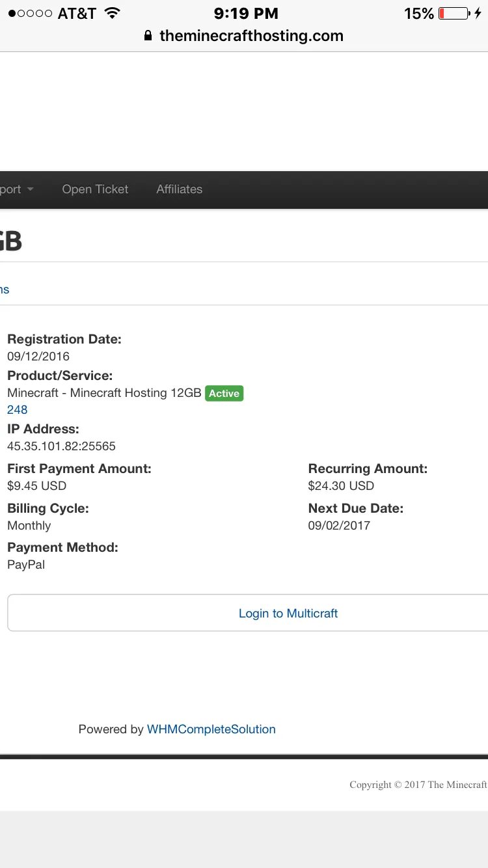Open the Open Ticket menu item
The image size is (488, 868).
(x=95, y=189)
